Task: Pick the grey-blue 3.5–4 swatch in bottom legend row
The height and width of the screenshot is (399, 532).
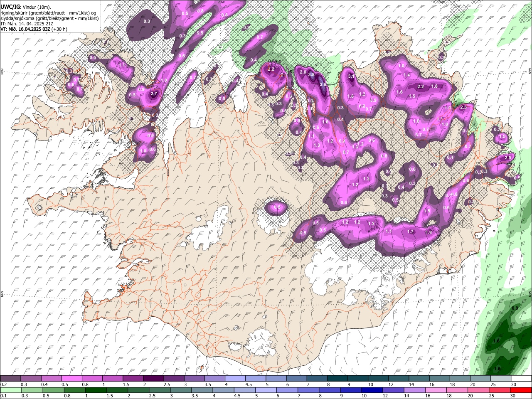Action: (x=202, y=390)
